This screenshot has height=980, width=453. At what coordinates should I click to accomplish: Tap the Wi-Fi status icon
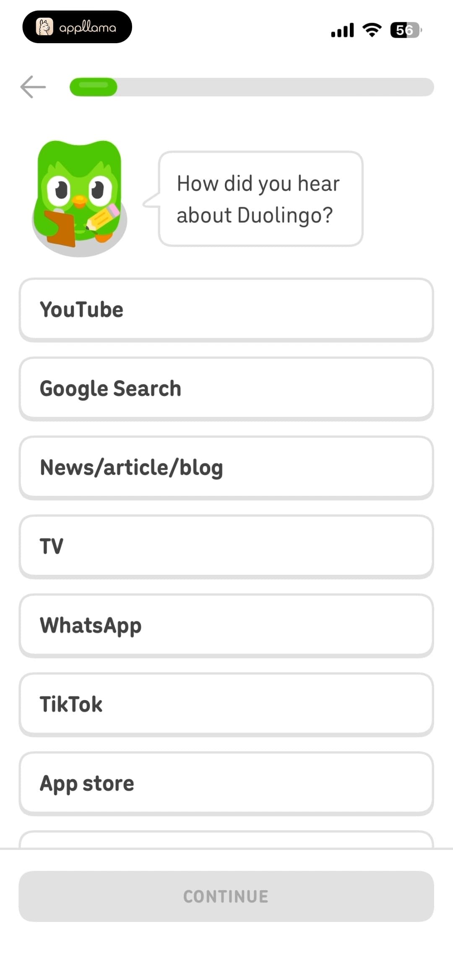click(372, 30)
